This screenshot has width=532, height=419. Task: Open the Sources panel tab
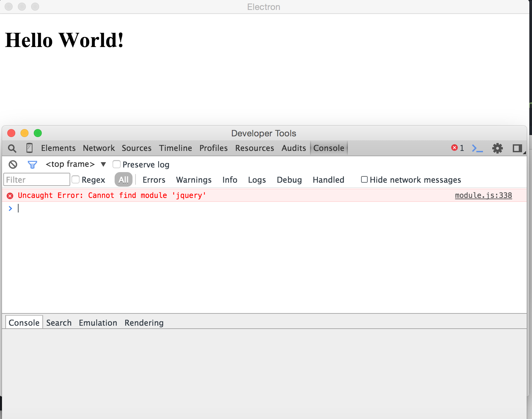pyautogui.click(x=136, y=148)
